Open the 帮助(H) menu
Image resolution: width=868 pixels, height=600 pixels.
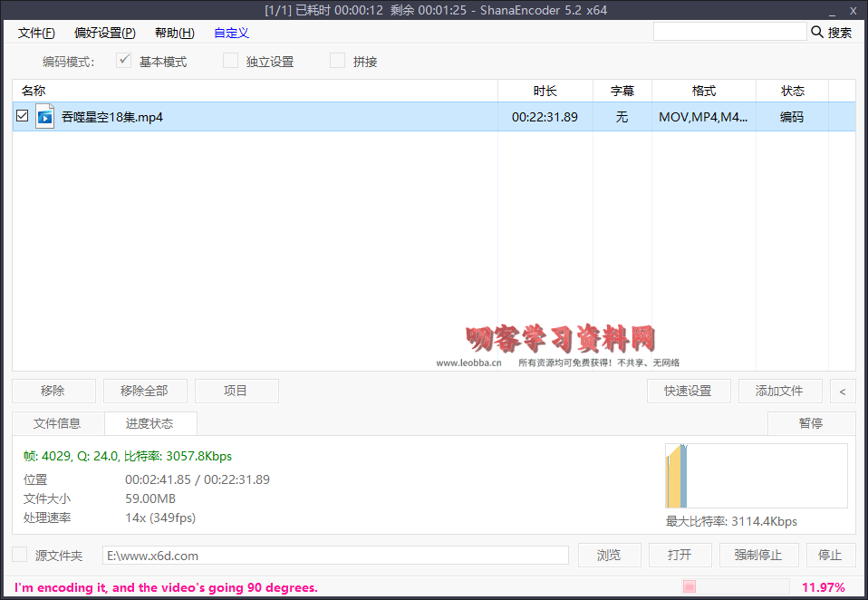(174, 33)
